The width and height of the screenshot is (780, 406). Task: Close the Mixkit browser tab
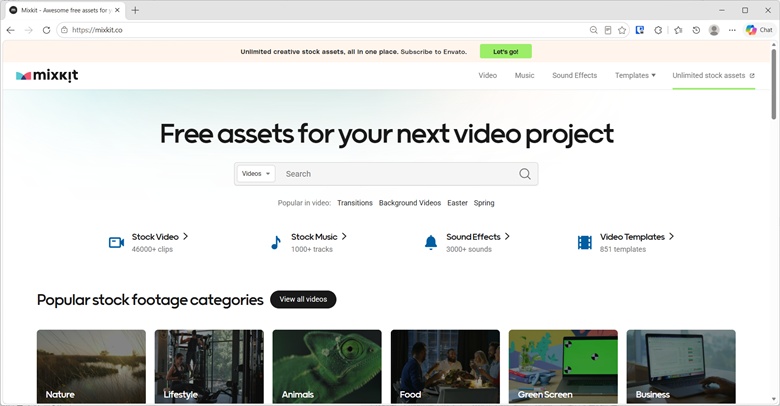(x=117, y=10)
